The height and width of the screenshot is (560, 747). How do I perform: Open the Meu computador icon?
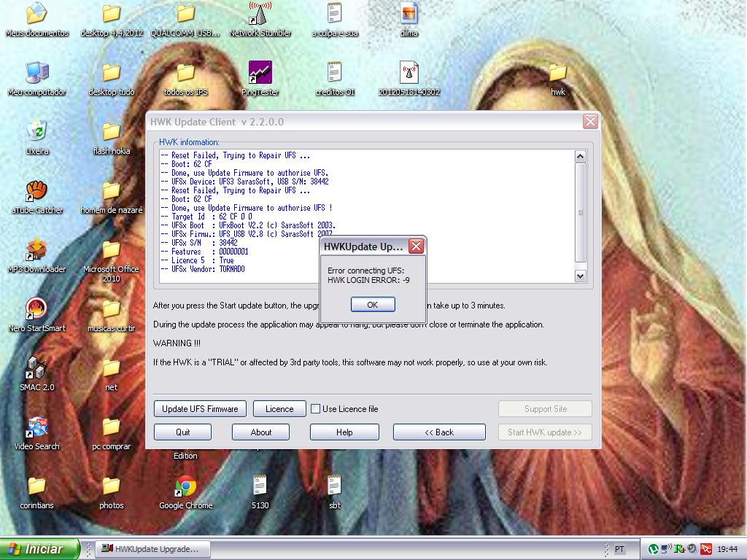pos(36,79)
